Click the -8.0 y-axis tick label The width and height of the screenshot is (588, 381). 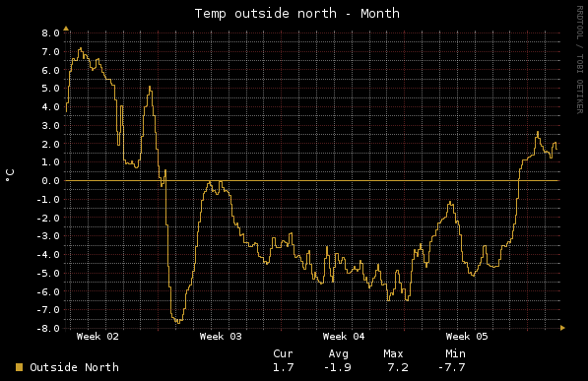coord(48,329)
